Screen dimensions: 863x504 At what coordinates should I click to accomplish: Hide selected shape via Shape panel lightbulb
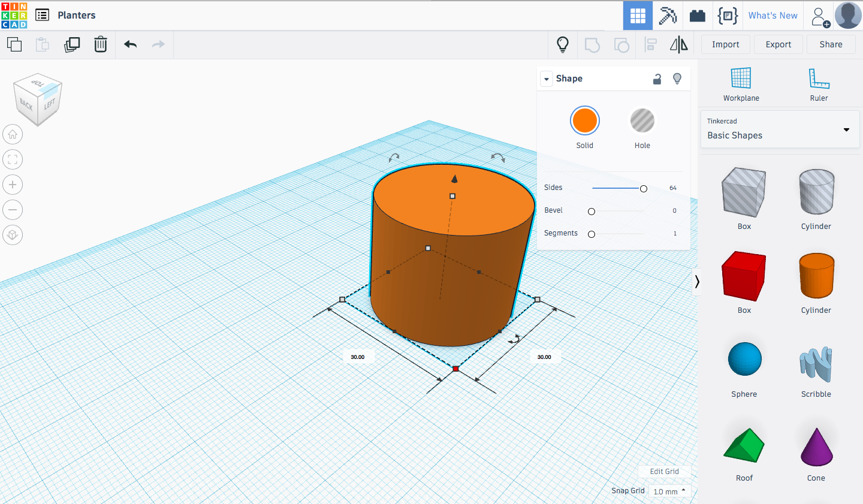pyautogui.click(x=677, y=79)
